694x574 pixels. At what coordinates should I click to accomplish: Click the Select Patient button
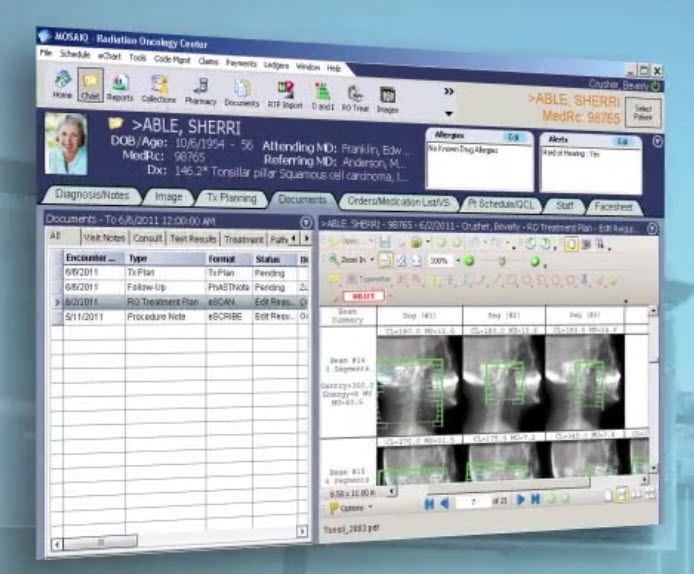tap(643, 112)
